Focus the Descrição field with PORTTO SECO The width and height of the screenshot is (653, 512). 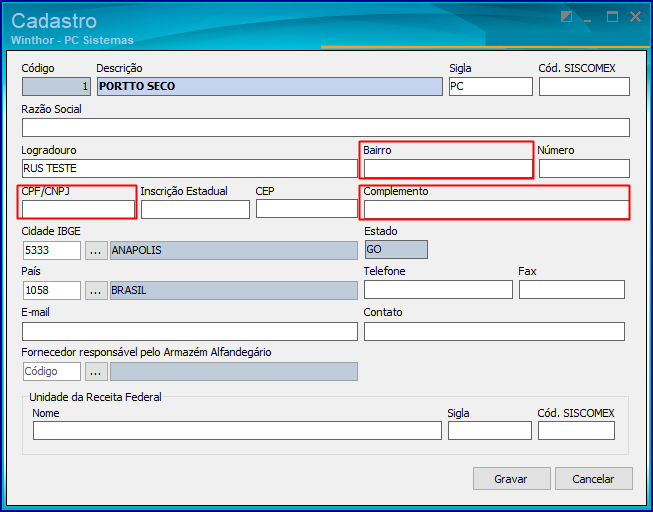click(270, 87)
